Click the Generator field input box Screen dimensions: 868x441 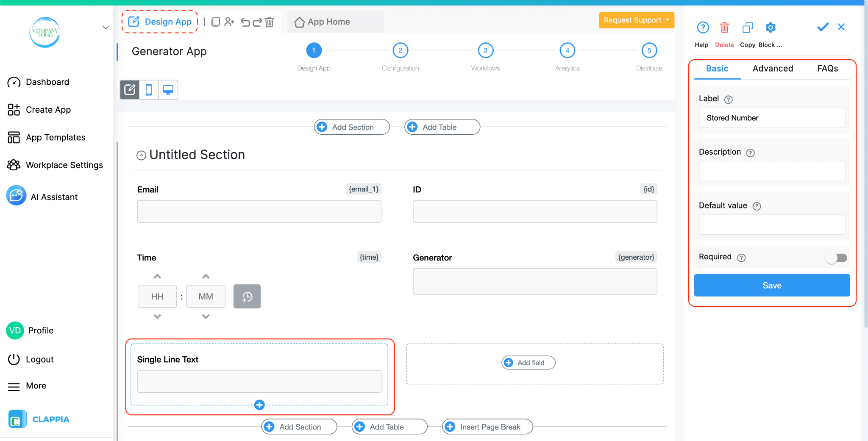(535, 281)
